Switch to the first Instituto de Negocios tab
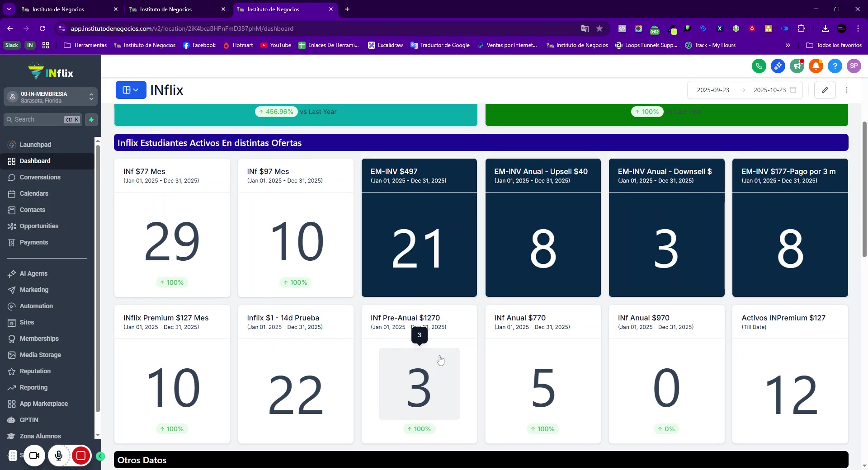868x470 pixels. (70, 9)
